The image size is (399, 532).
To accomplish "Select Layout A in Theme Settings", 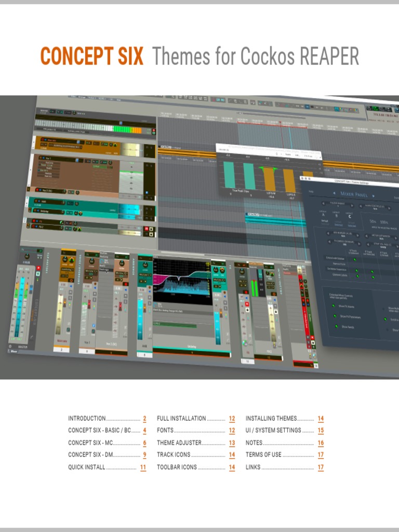I will pyautogui.click(x=323, y=214).
